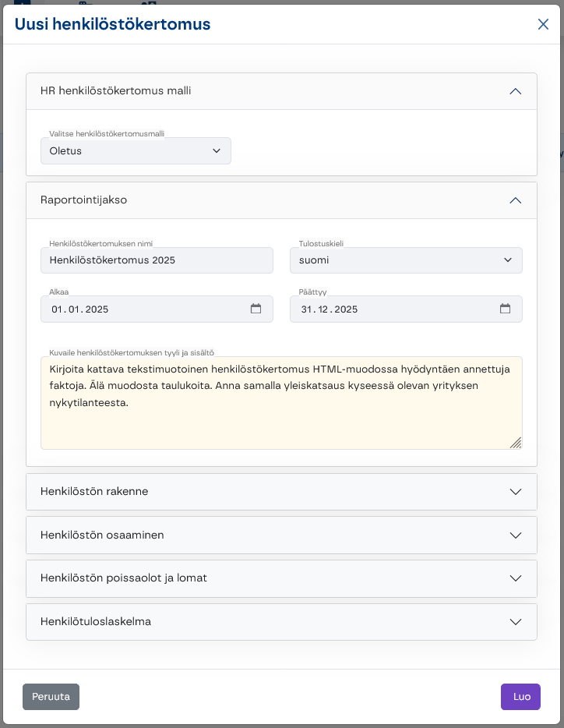This screenshot has width=564, height=728.
Task: Open the Alkaa date calendar picker icon
Action: 256,309
